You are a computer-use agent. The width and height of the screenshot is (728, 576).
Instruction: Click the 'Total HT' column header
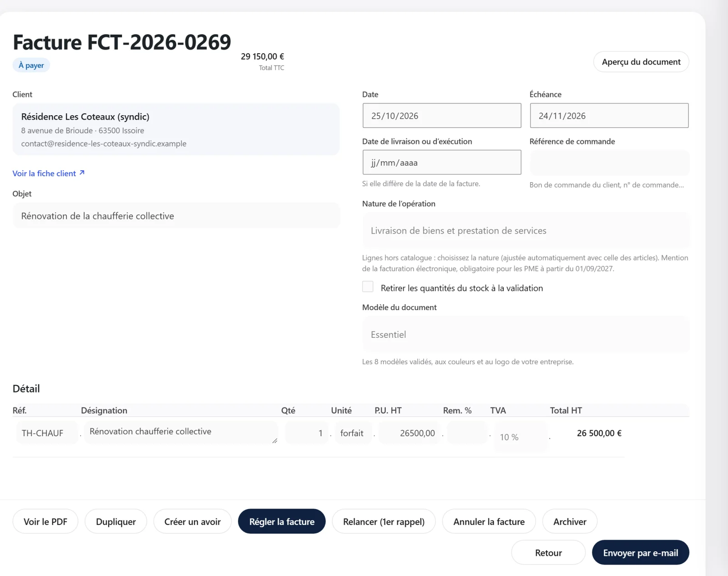pos(566,410)
